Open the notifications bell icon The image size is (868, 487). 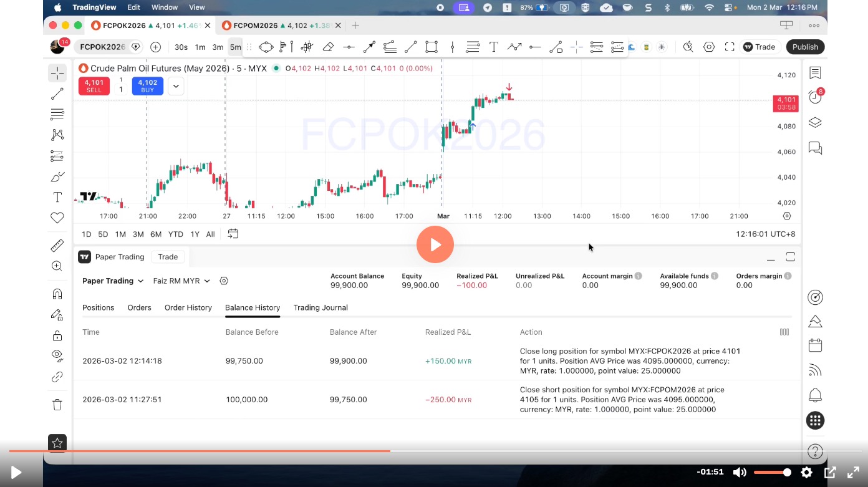pyautogui.click(x=815, y=395)
